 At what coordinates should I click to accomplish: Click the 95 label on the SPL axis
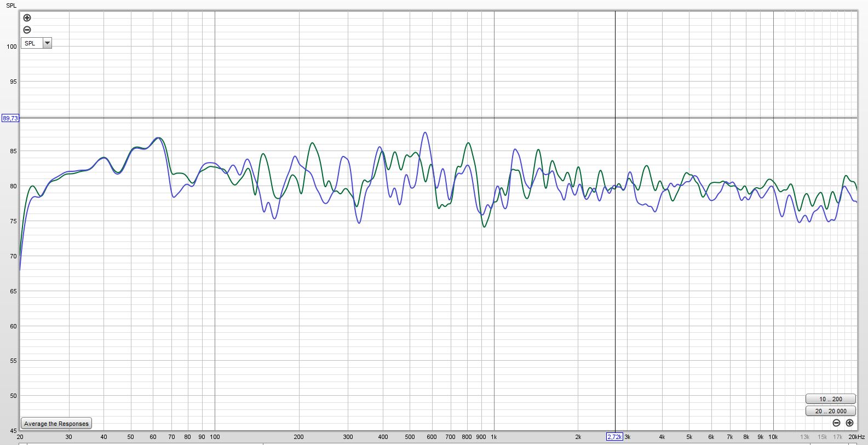tap(13, 82)
